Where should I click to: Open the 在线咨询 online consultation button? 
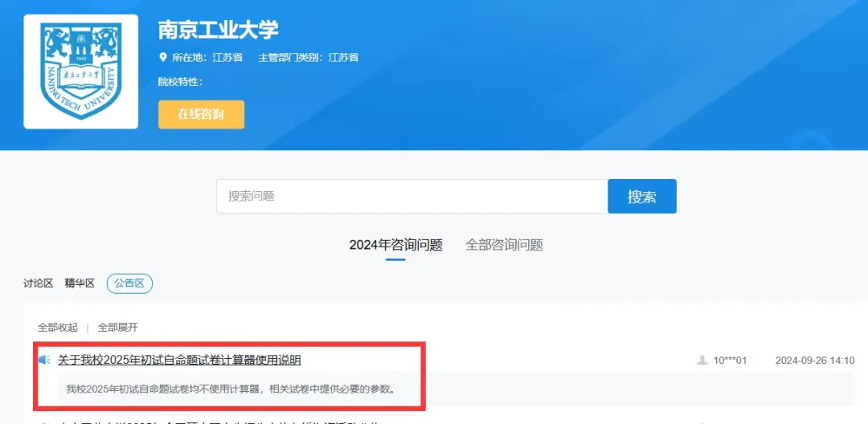click(201, 114)
